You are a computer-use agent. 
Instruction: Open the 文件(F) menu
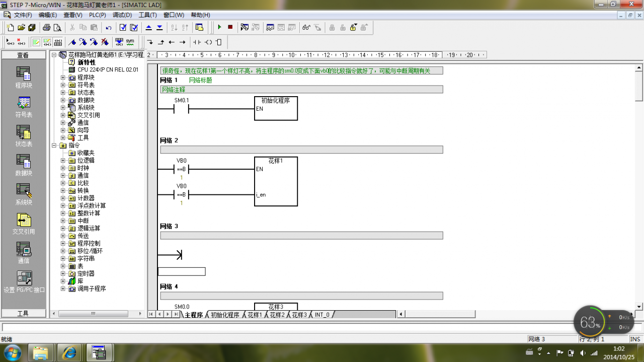tap(23, 15)
